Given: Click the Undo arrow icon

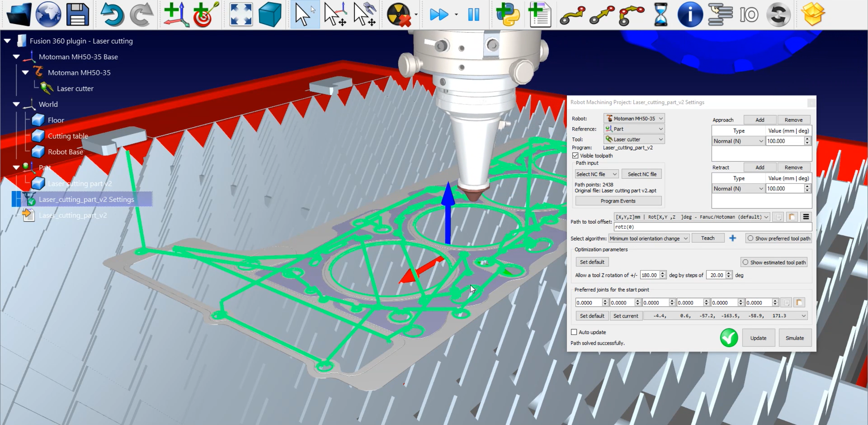Looking at the screenshot, I should 112,14.
